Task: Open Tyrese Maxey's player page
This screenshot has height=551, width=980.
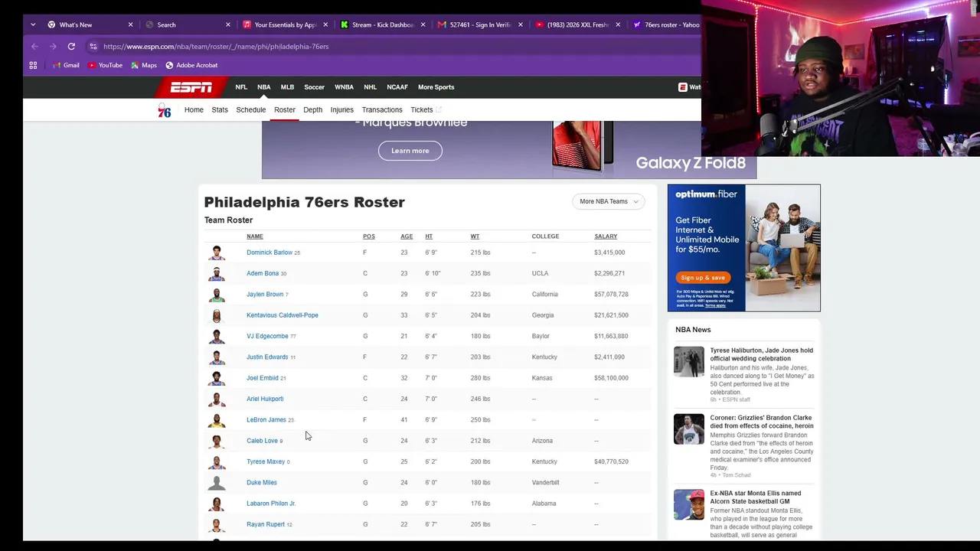Action: coord(266,461)
